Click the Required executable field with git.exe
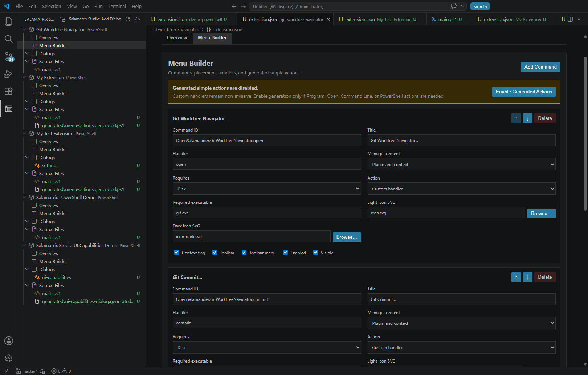 pos(267,213)
